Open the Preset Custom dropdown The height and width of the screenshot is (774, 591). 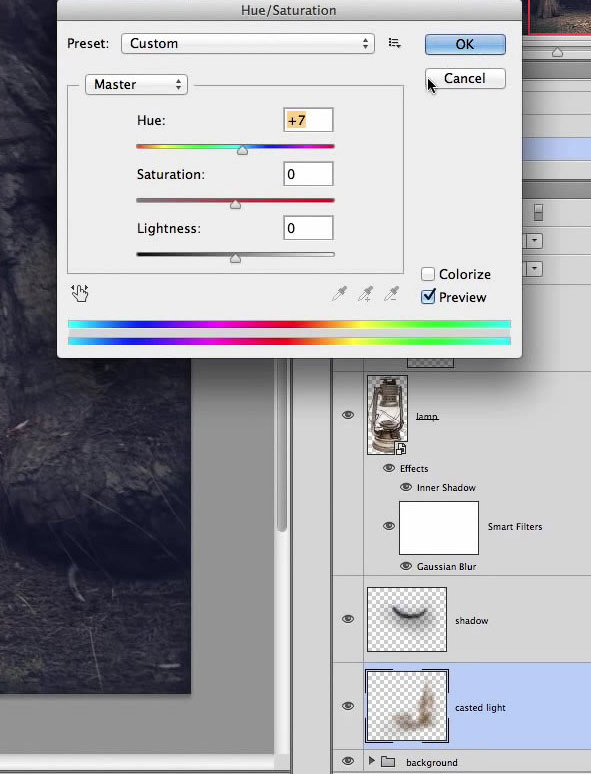click(x=248, y=43)
